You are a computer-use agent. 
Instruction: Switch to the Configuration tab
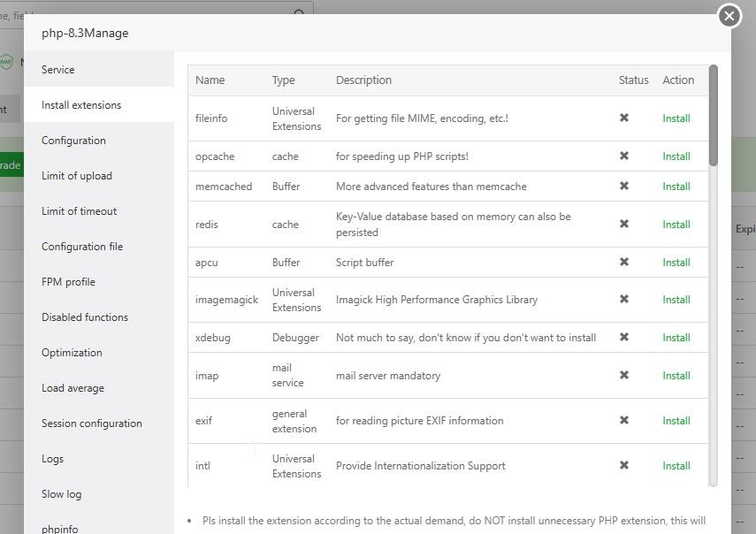(73, 141)
